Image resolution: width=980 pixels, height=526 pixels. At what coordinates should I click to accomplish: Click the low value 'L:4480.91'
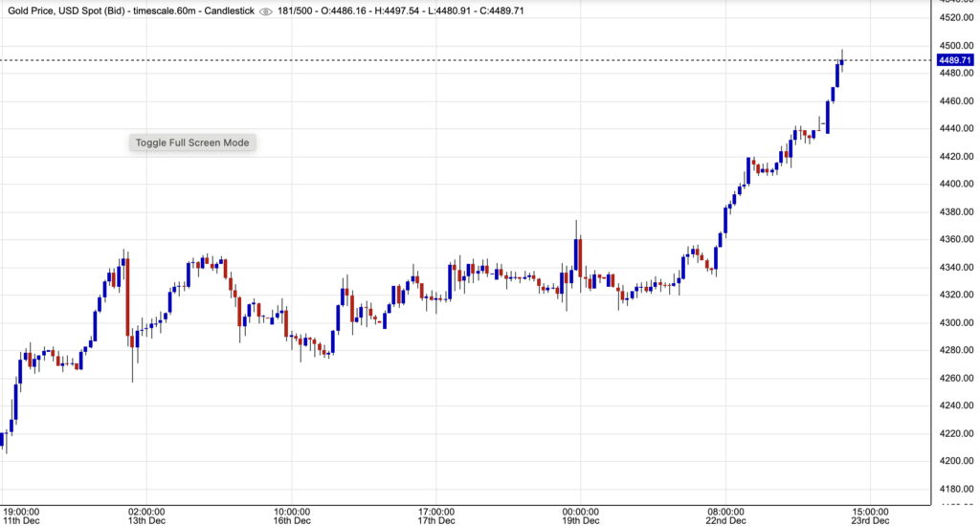[449, 11]
